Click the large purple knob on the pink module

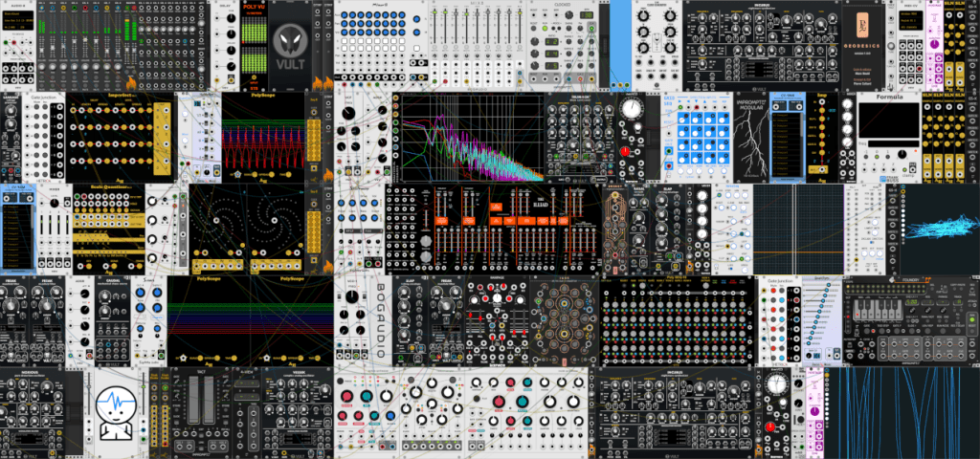pos(932,45)
